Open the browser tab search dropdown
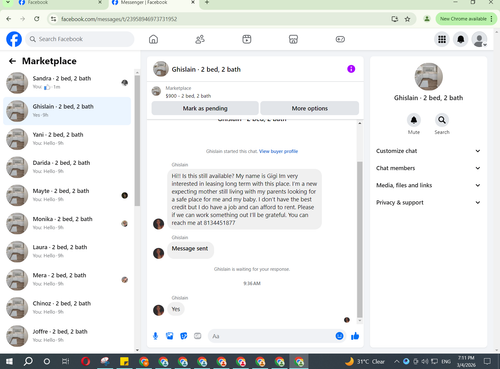The width and height of the screenshot is (500, 369). pos(8,3)
